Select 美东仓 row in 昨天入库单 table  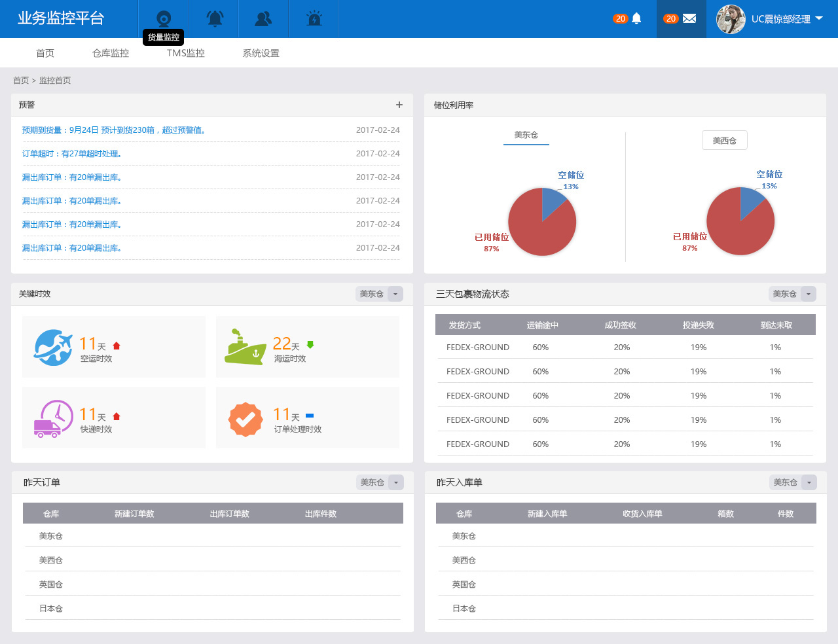(626, 536)
